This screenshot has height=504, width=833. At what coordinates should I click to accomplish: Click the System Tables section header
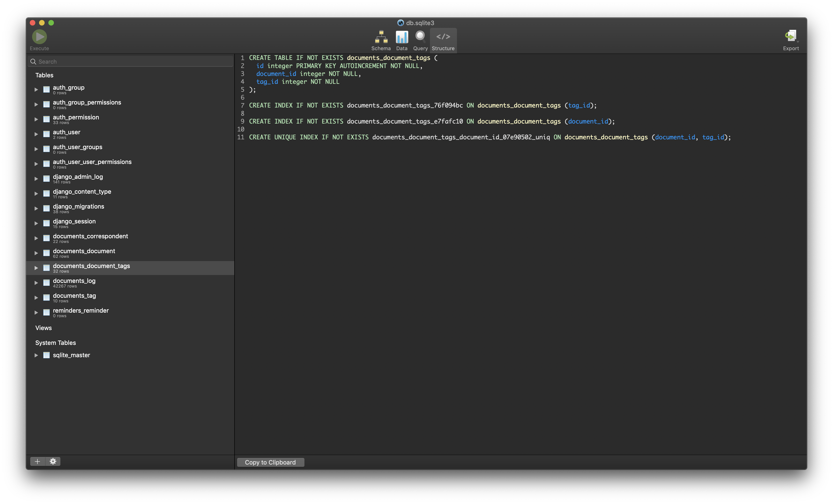[x=56, y=343]
